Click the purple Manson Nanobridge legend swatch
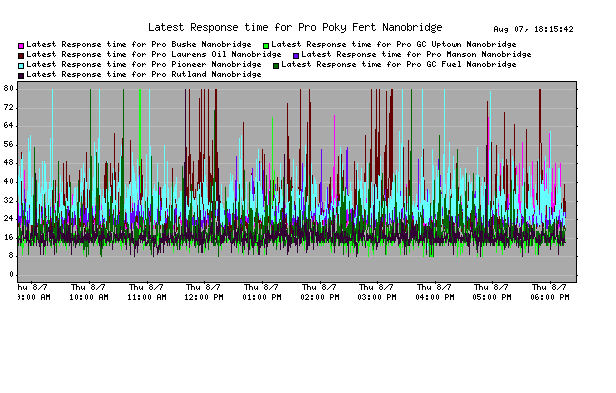Screen dimensions: 616x393 point(296,56)
